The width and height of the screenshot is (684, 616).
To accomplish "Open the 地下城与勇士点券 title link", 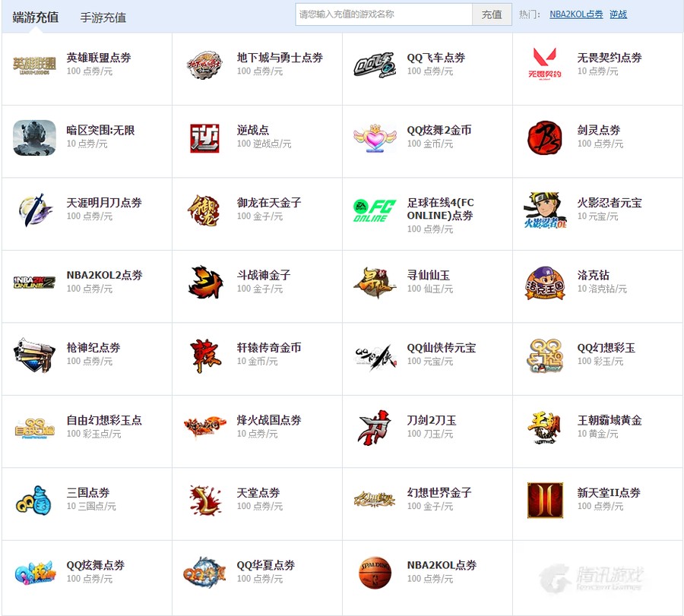I will 280,58.
